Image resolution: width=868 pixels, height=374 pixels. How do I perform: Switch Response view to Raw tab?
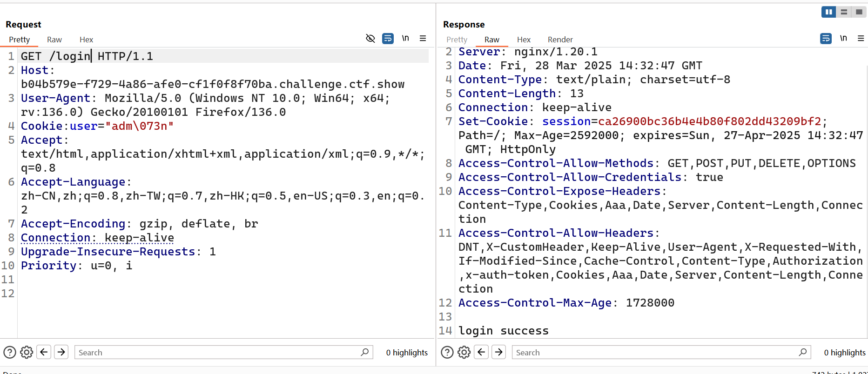click(491, 40)
